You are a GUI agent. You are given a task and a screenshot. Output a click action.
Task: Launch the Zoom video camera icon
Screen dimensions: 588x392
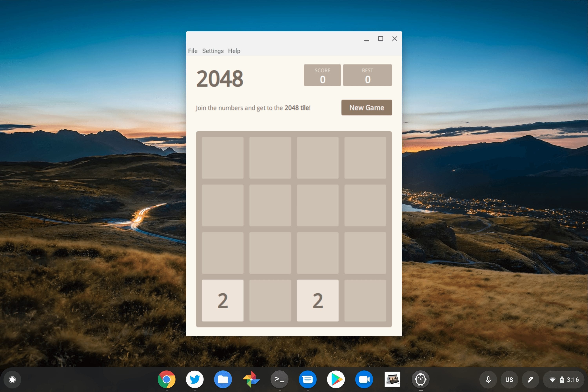coord(364,379)
